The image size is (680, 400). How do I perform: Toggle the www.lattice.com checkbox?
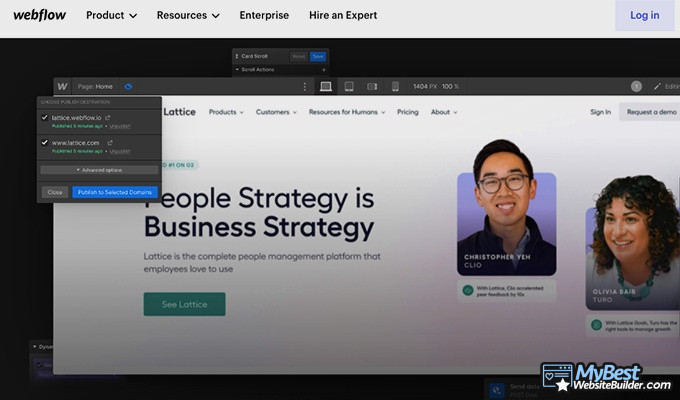(44, 142)
